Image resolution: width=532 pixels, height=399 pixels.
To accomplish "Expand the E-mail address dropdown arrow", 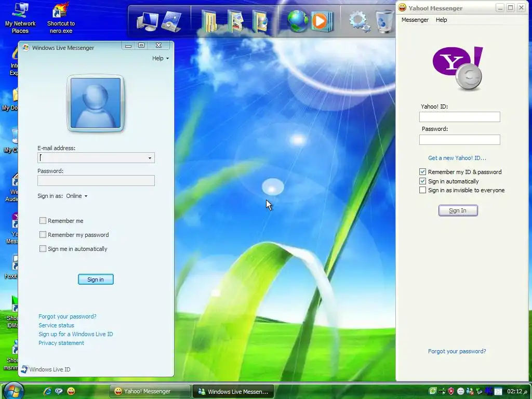I will point(150,158).
